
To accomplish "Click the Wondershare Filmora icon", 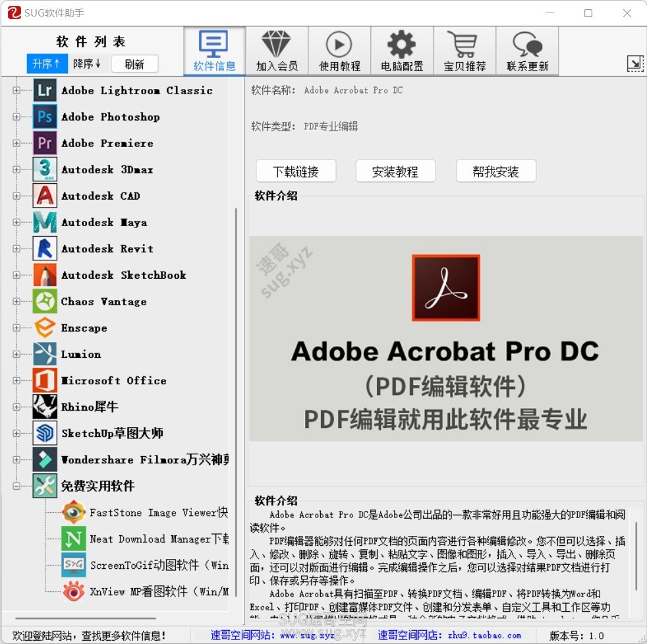I will point(45,460).
